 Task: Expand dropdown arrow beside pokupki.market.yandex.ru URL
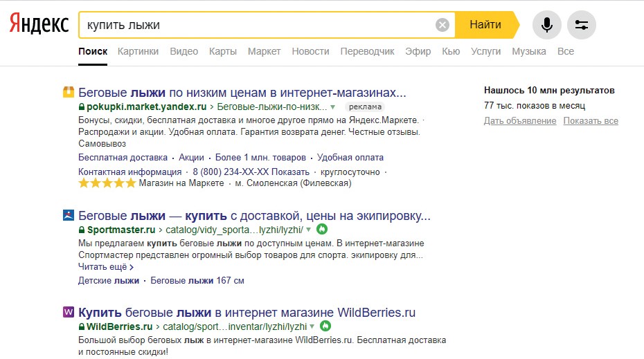tap(333, 107)
